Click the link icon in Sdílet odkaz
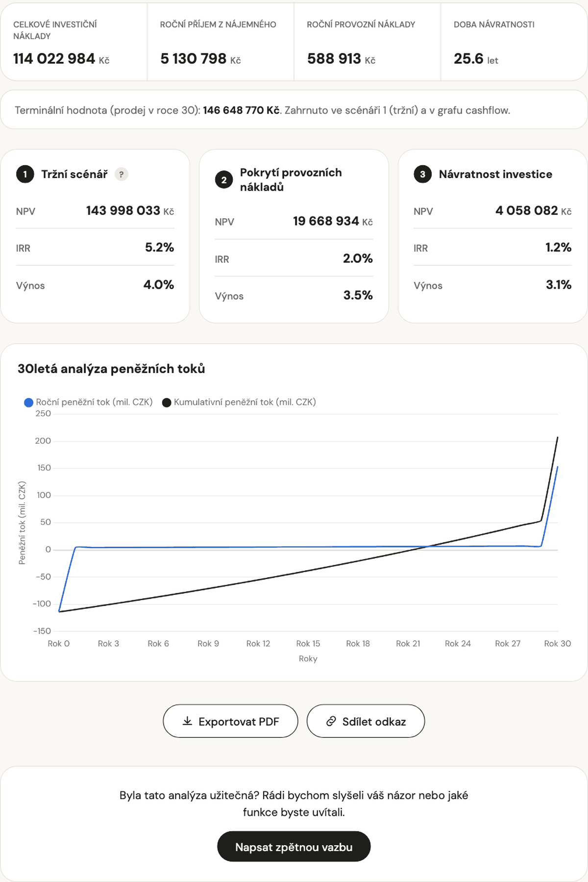Screen dimensions: 588x882 tap(331, 721)
